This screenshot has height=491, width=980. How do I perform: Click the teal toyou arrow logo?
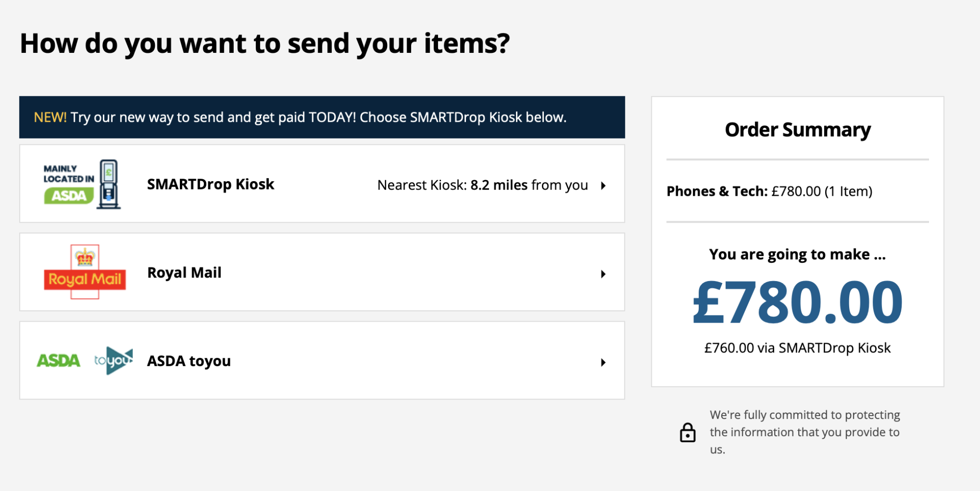[114, 361]
